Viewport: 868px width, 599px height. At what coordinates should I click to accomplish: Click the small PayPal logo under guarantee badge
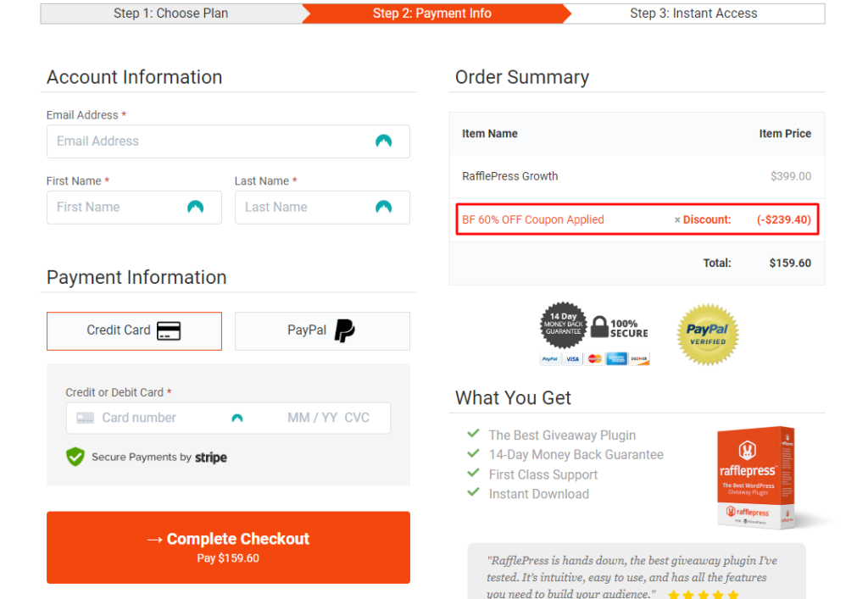coord(550,359)
